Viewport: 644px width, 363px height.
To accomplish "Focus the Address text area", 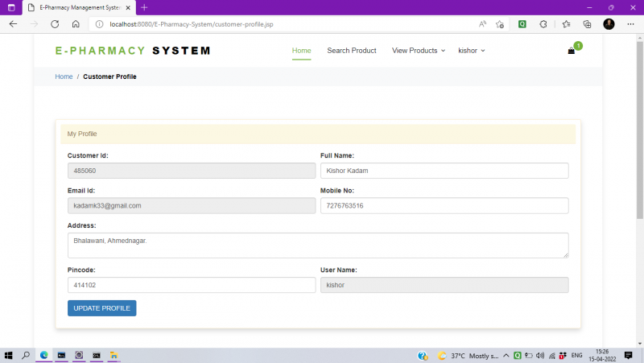I will 318,245.
